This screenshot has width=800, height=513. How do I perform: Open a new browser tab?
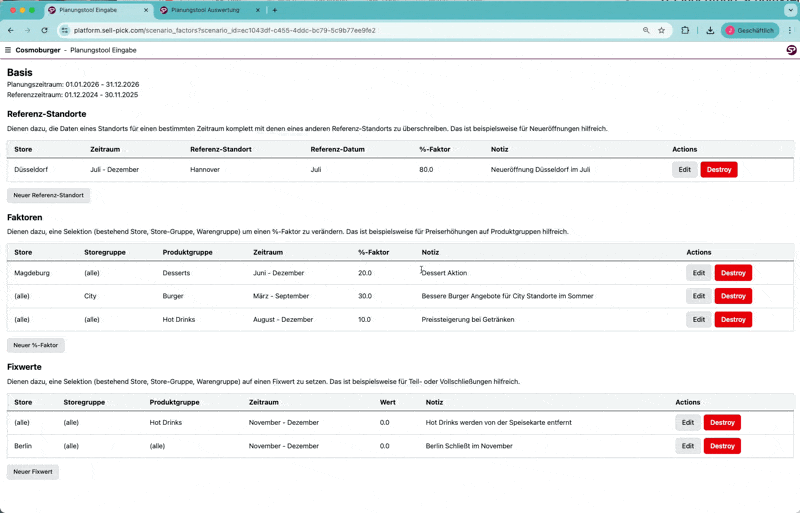point(275,10)
